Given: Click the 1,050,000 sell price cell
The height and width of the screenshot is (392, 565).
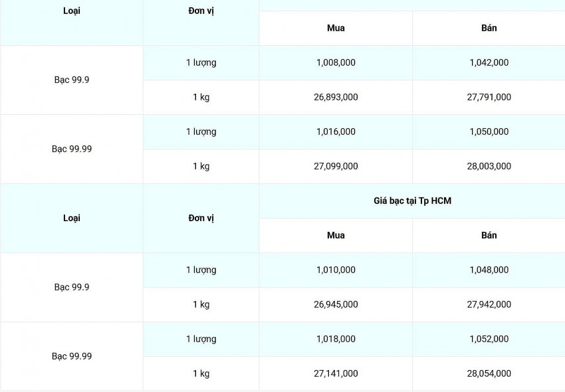Looking at the screenshot, I should coord(489,132).
